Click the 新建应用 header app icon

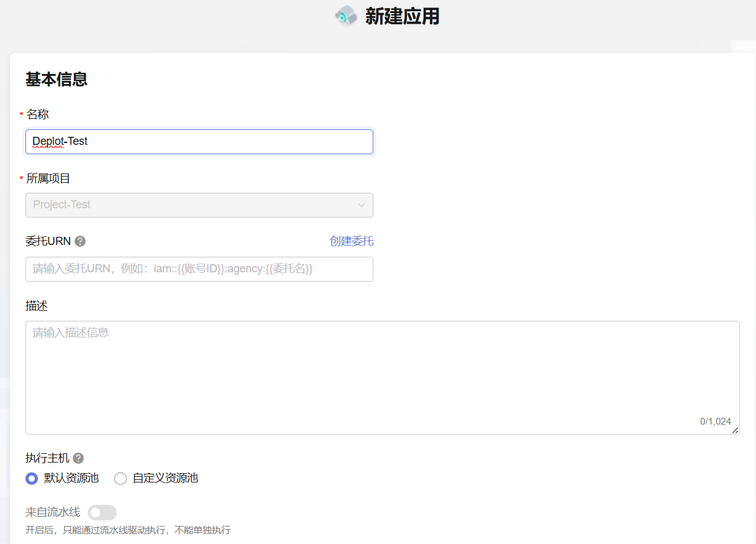[x=345, y=16]
